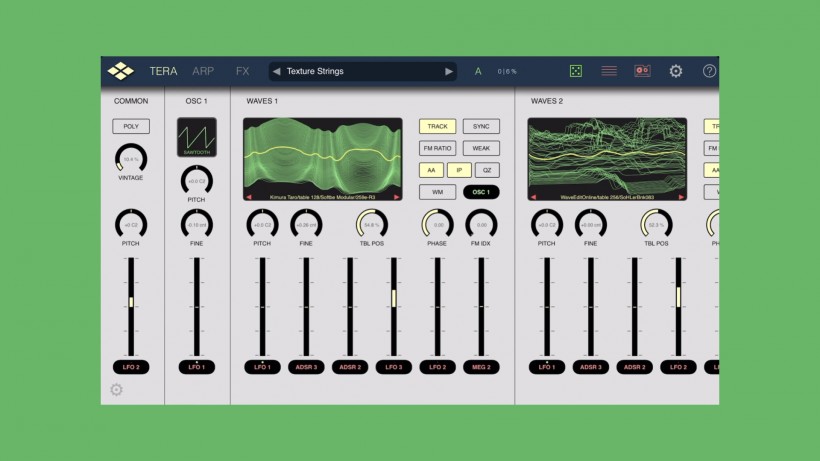Open help with the question mark icon
The height and width of the screenshot is (461, 820).
pos(709,71)
